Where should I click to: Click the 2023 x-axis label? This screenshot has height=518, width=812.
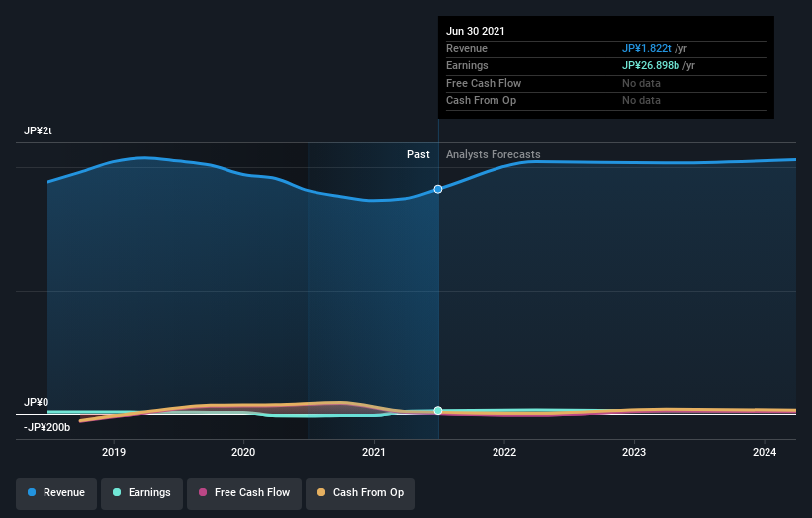tap(634, 452)
